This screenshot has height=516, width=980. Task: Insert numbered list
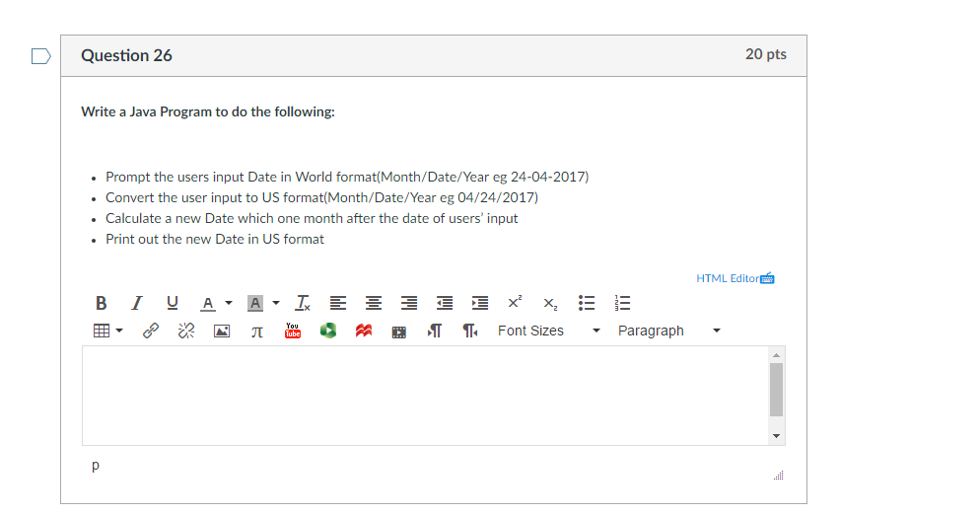pos(622,303)
